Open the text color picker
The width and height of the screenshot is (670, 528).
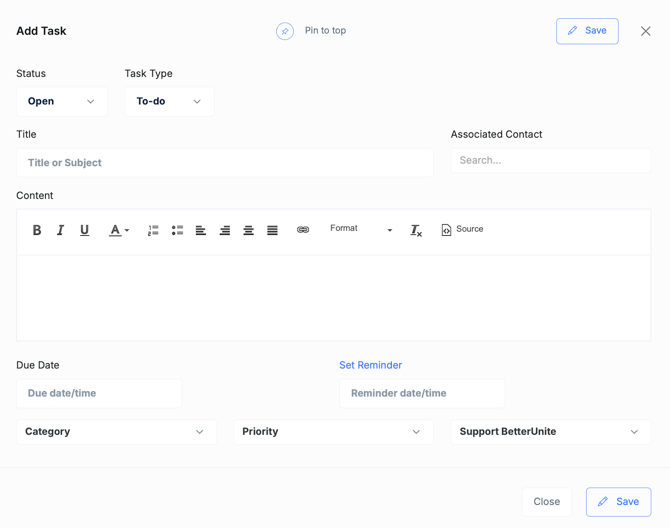(x=118, y=230)
